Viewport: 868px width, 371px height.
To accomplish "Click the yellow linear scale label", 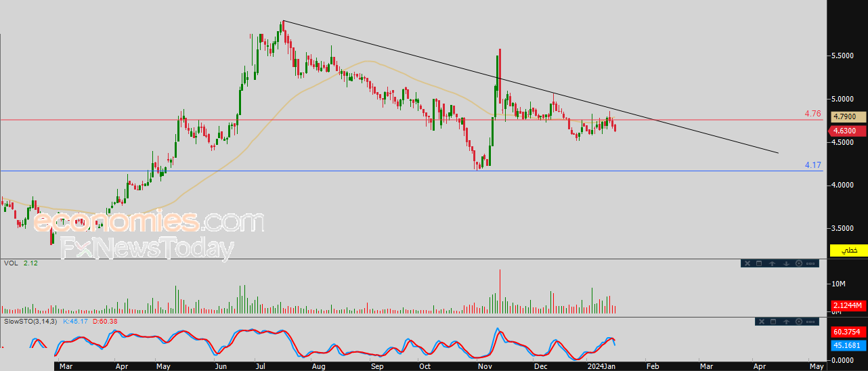I will tap(848, 250).
